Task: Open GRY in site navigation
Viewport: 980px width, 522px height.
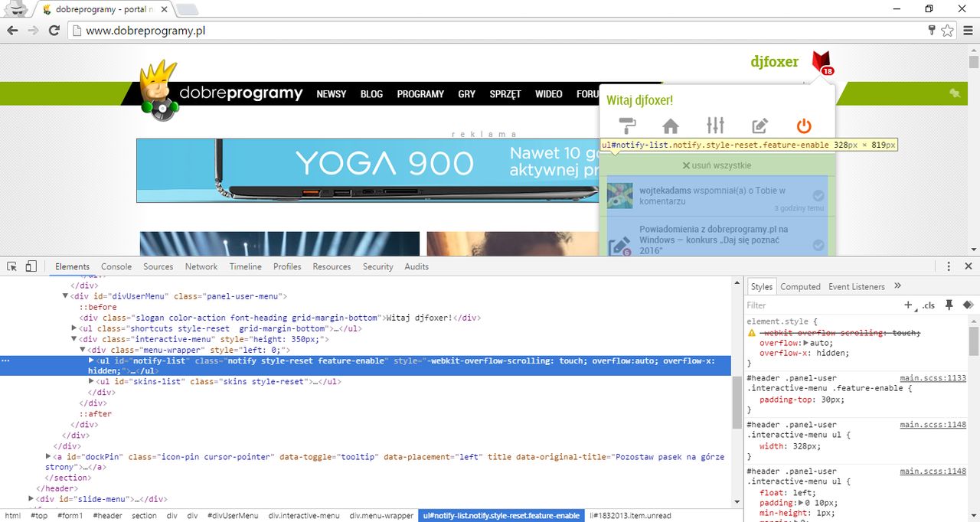Action: pos(467,94)
